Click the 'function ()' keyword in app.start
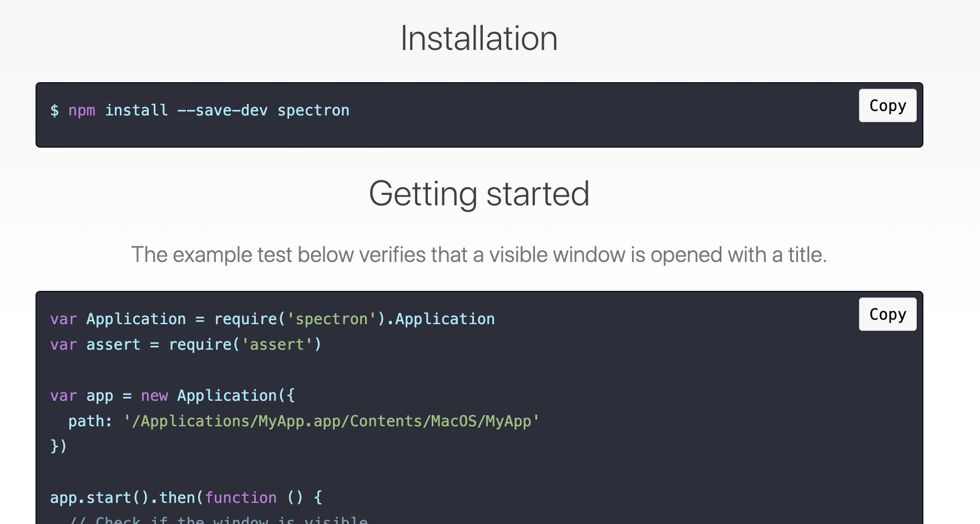The image size is (980, 524). coord(240,497)
